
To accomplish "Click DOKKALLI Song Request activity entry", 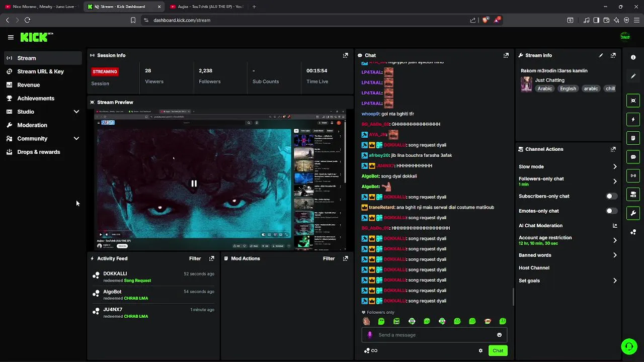I will [153, 277].
